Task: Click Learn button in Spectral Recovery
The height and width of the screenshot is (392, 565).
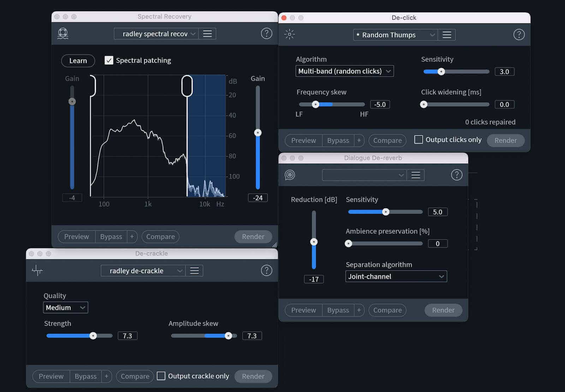Action: [x=78, y=61]
